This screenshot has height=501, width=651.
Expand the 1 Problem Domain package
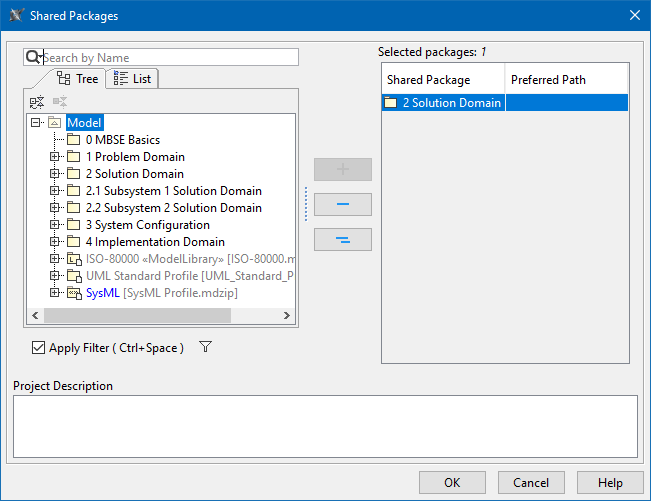pos(55,157)
